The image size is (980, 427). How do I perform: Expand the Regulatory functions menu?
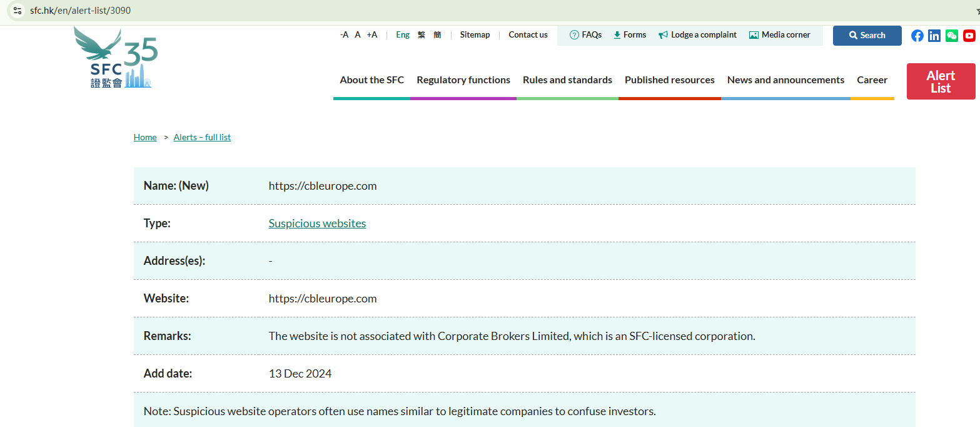(463, 80)
